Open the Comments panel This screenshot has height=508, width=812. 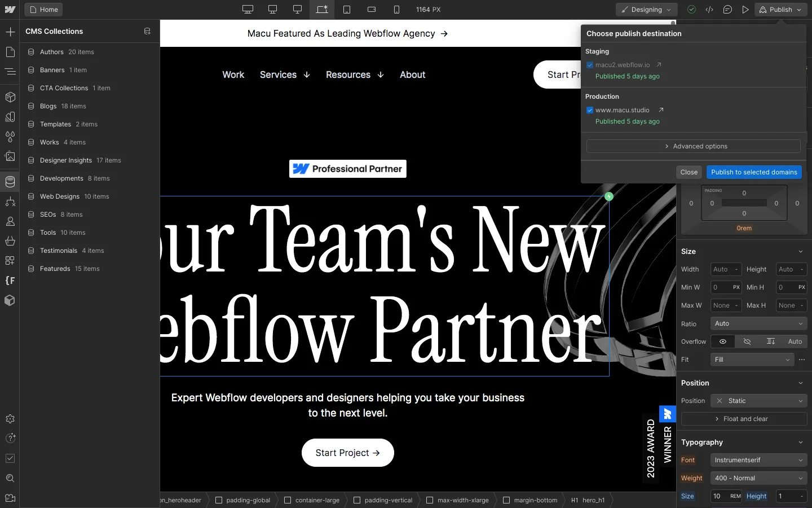[728, 10]
